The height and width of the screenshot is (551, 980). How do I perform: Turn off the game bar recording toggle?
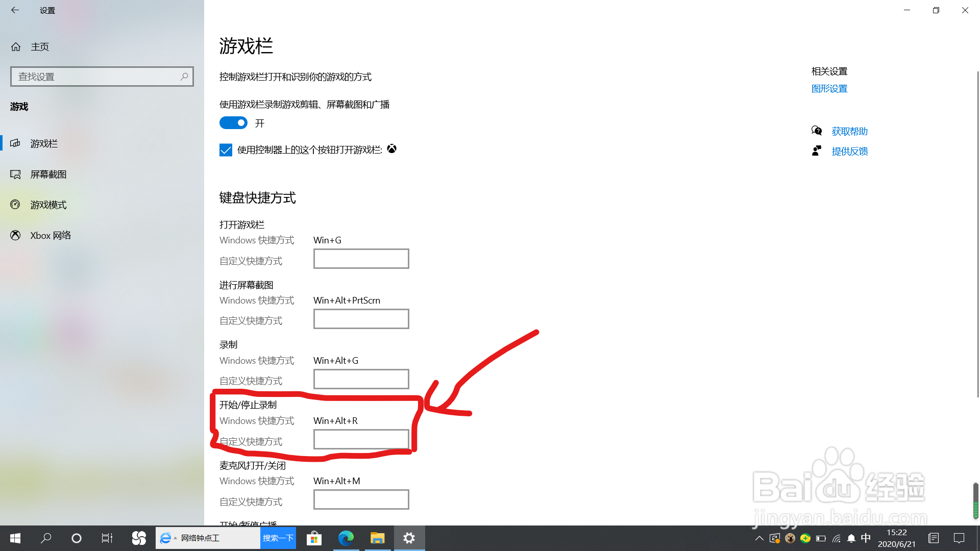(233, 122)
